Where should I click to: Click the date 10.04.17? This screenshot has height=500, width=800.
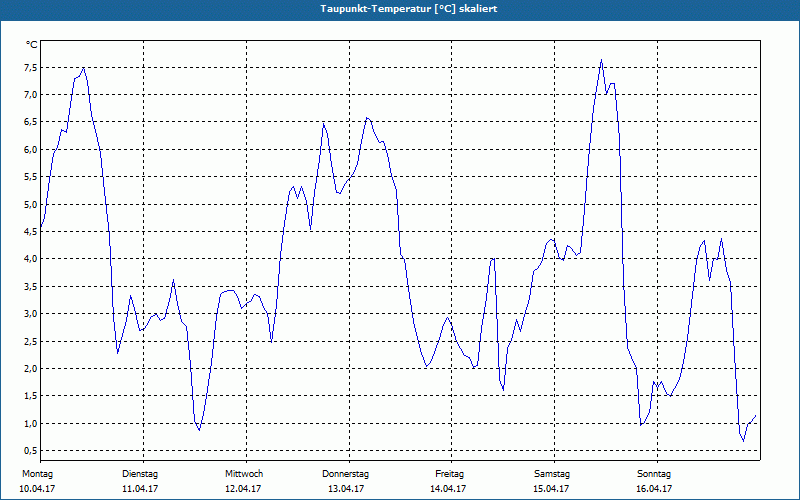coord(37,489)
